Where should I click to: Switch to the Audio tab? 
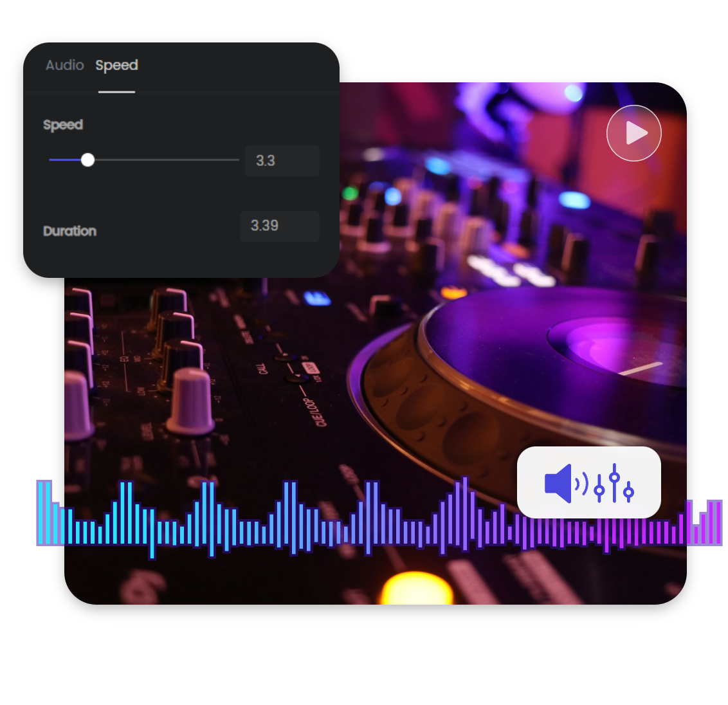[x=64, y=65]
